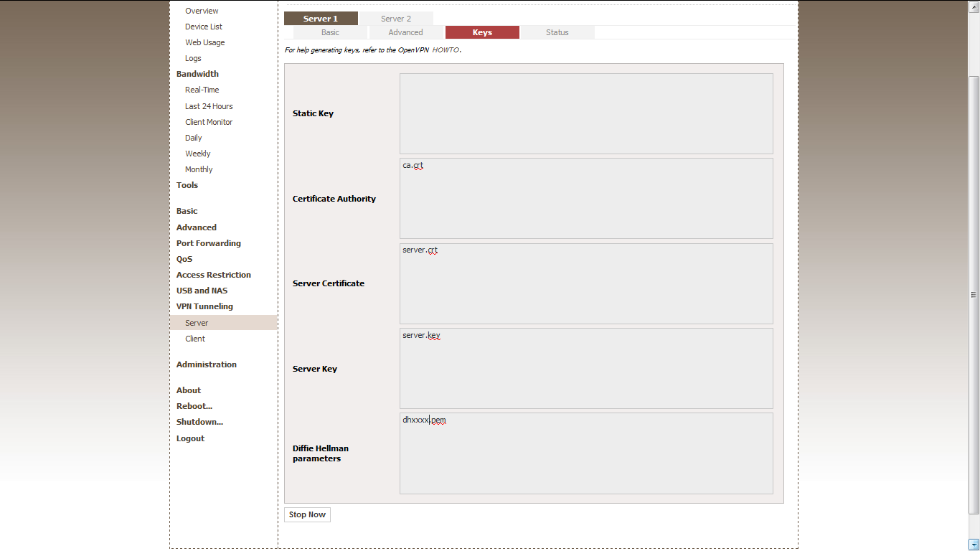Open the VPN Tunneling Client page

point(195,339)
